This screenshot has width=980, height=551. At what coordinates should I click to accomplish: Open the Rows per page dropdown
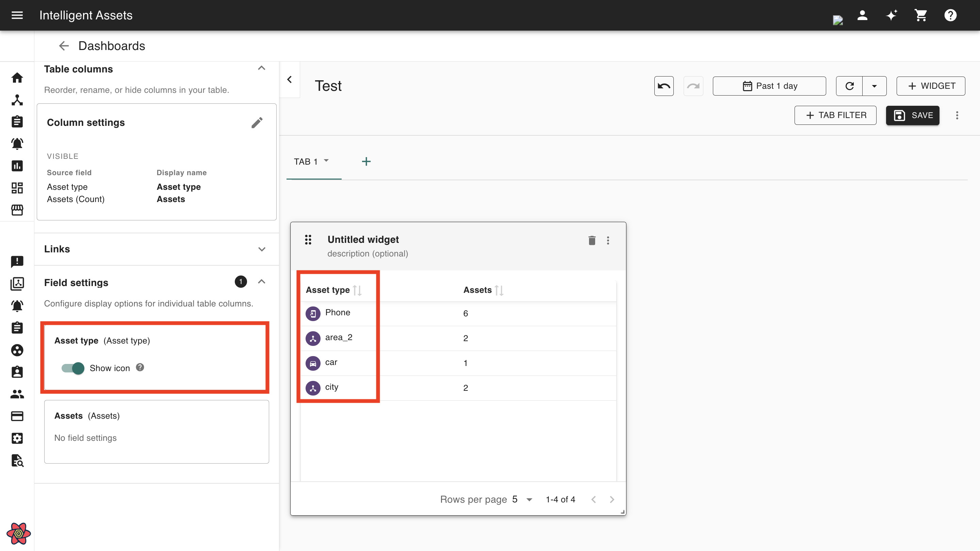click(522, 499)
